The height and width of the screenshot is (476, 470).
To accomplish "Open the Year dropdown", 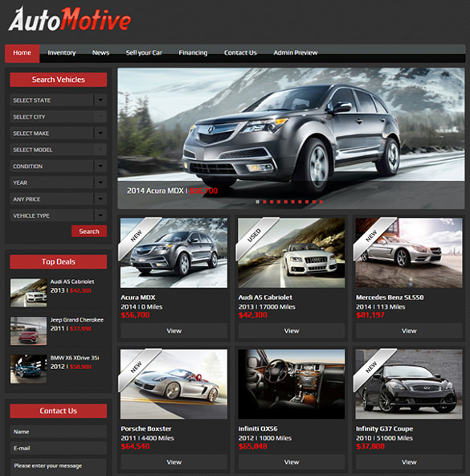I will [59, 183].
